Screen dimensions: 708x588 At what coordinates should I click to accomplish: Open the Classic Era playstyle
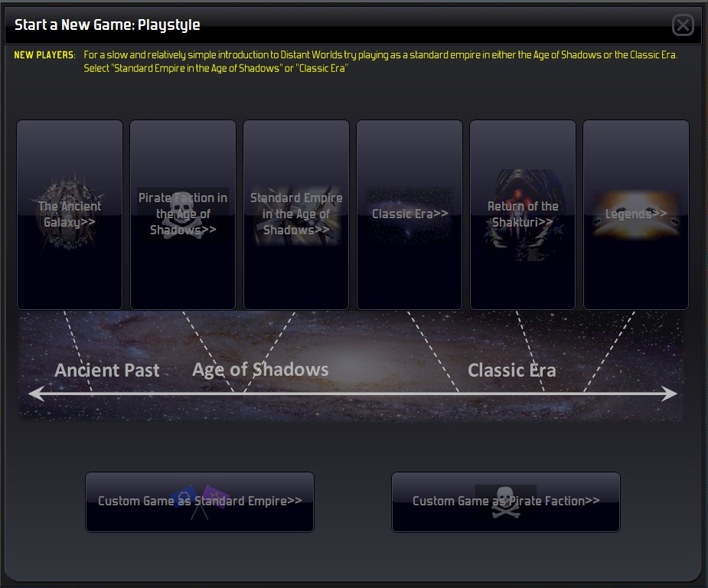click(x=409, y=214)
